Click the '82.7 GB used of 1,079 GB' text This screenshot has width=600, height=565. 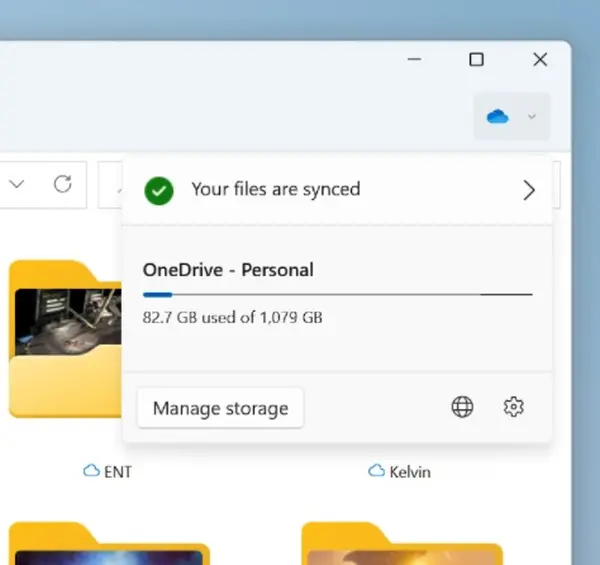(232, 318)
